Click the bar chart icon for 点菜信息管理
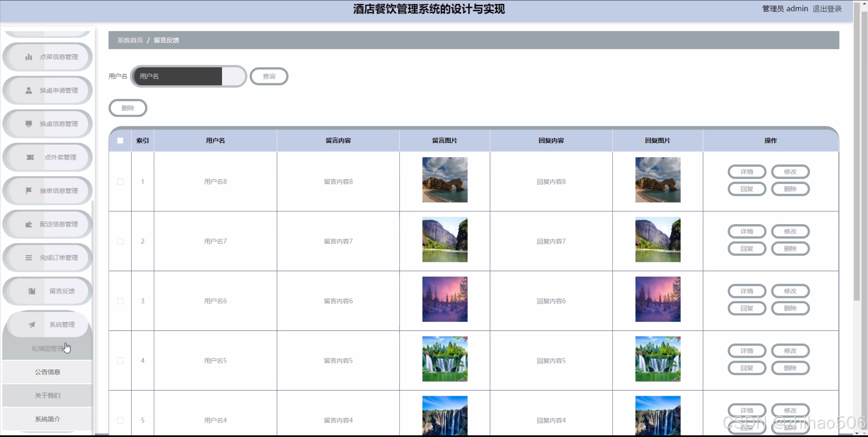The image size is (868, 437). (29, 57)
